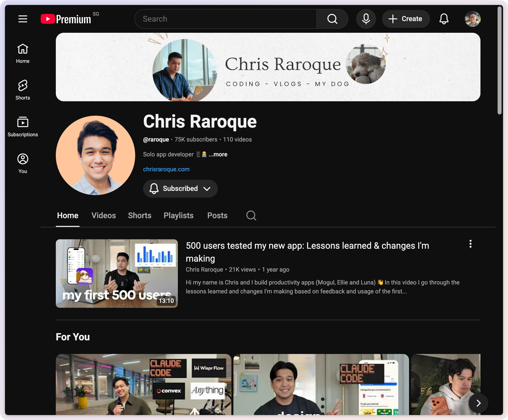The height and width of the screenshot is (420, 508).
Task: Open featured video three-dot options menu
Action: click(470, 244)
